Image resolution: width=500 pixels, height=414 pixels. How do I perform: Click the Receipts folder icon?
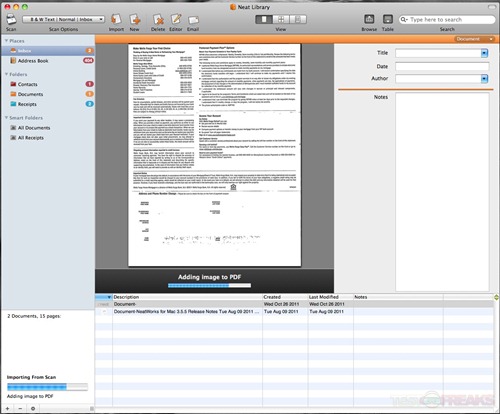(x=13, y=104)
